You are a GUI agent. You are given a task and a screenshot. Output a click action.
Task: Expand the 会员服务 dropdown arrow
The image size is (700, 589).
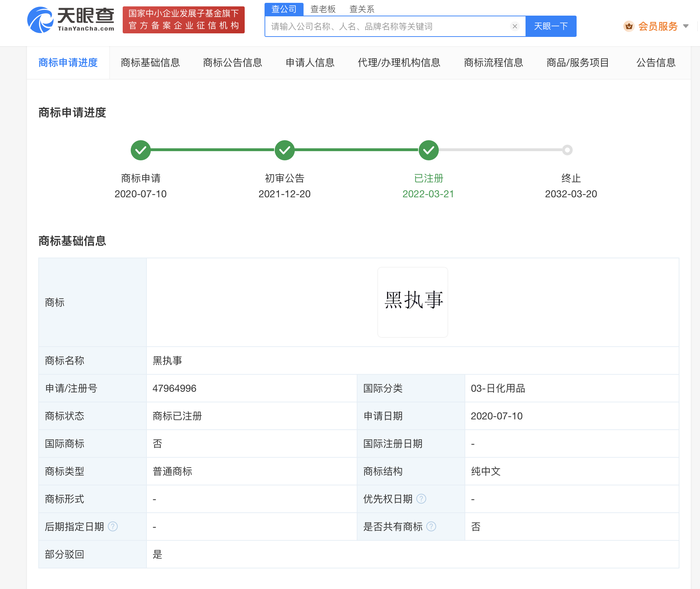pos(686,26)
